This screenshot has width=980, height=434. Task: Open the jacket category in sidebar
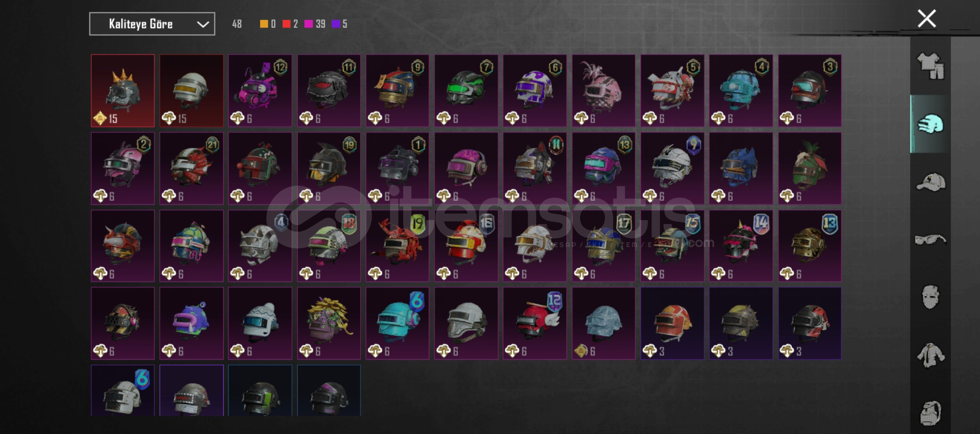930,355
